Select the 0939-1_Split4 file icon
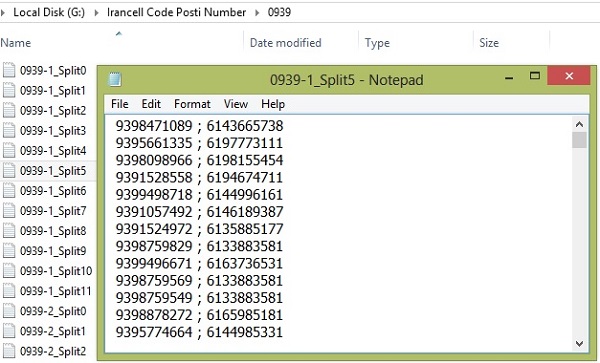The image size is (600, 363). [x=9, y=150]
